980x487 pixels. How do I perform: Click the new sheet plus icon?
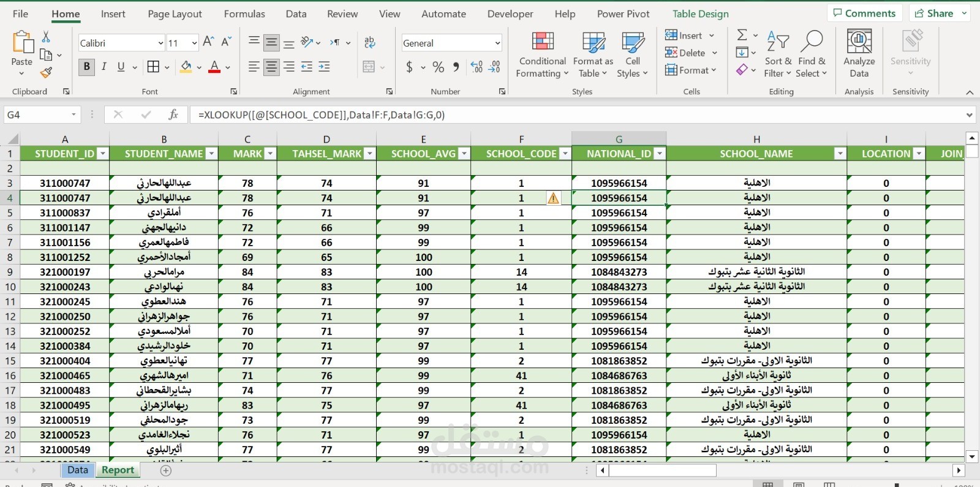pos(165,470)
